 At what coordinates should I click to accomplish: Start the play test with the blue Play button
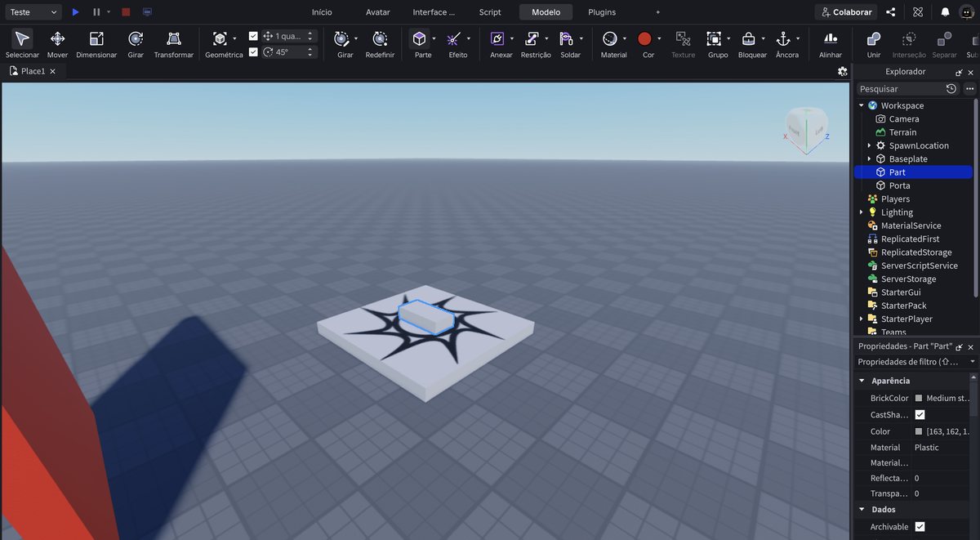click(x=75, y=12)
